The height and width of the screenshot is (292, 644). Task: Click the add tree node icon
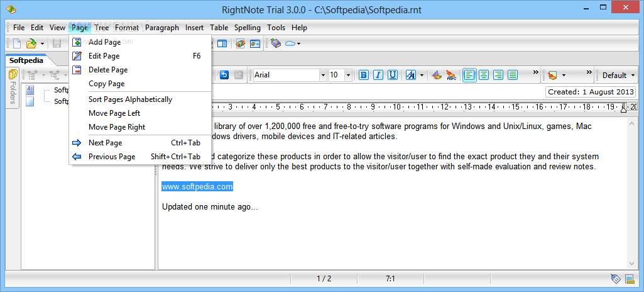tap(33, 75)
